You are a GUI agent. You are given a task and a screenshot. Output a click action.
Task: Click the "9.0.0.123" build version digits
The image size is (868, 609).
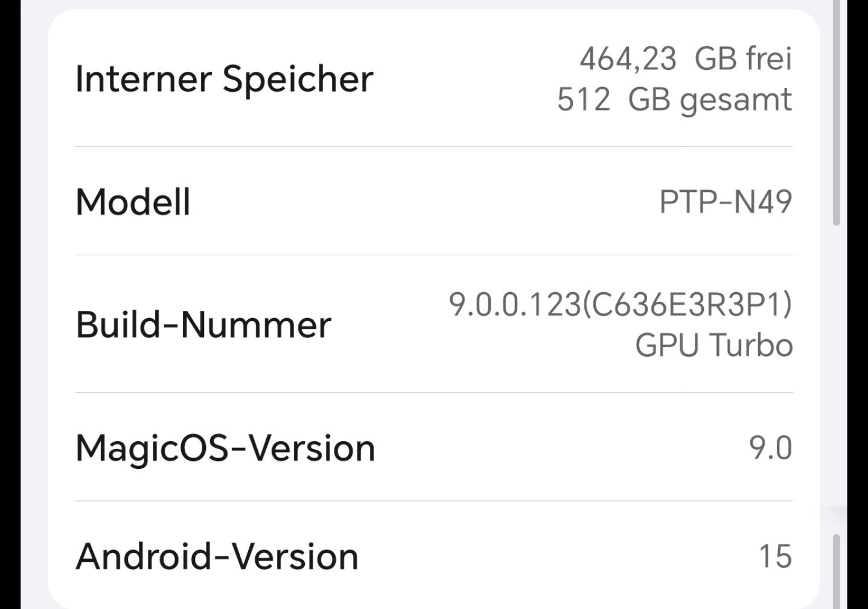click(x=514, y=304)
